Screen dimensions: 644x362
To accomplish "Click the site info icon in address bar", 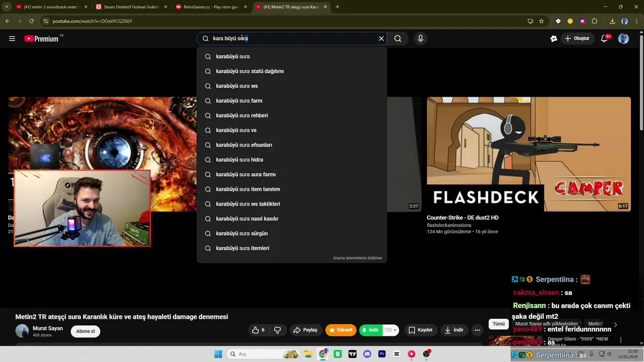I will coord(46,21).
